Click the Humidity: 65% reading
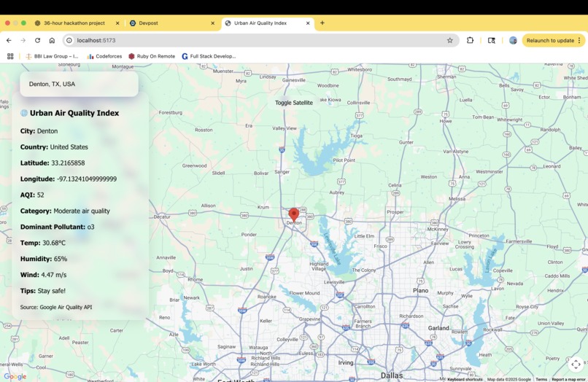Image resolution: width=588 pixels, height=382 pixels. tap(44, 259)
